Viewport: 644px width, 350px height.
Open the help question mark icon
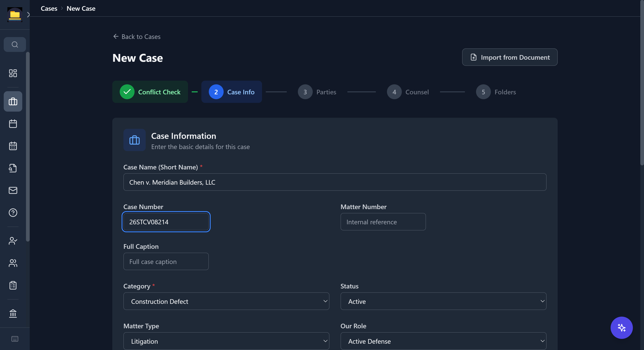pos(13,213)
